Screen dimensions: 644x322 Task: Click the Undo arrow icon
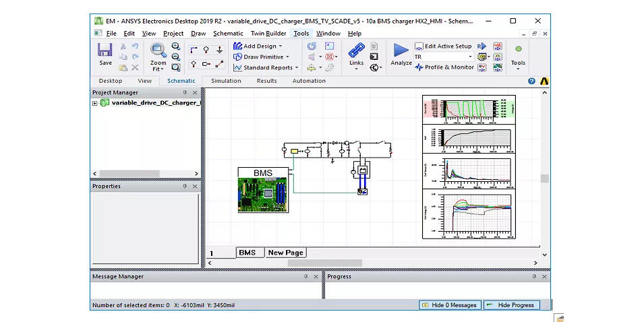(135, 46)
